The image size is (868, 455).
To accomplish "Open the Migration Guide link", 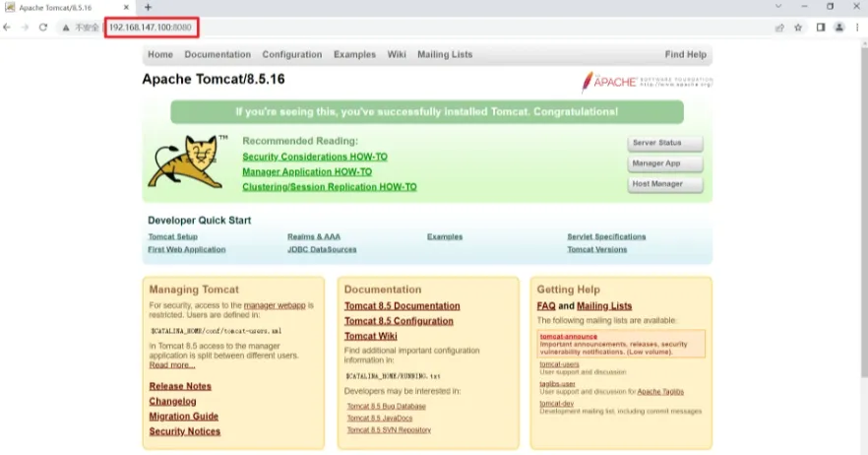I will click(183, 417).
